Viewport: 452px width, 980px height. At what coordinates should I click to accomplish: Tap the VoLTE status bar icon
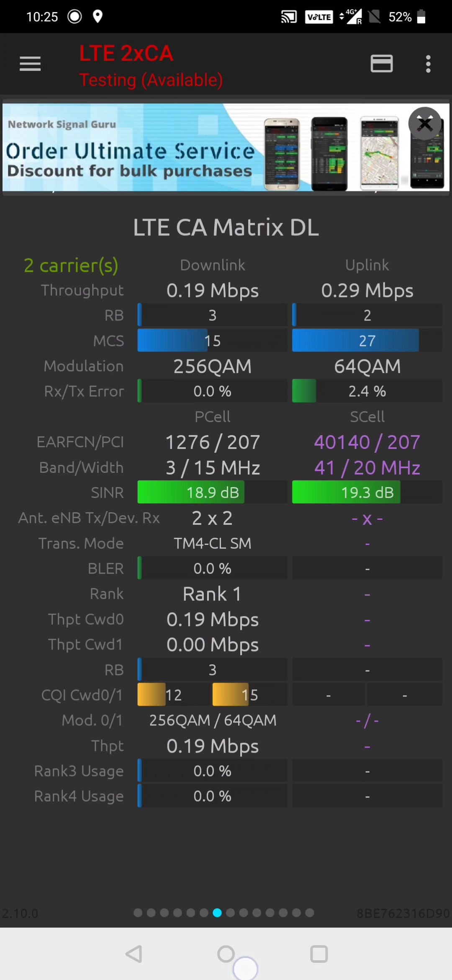[x=319, y=17]
